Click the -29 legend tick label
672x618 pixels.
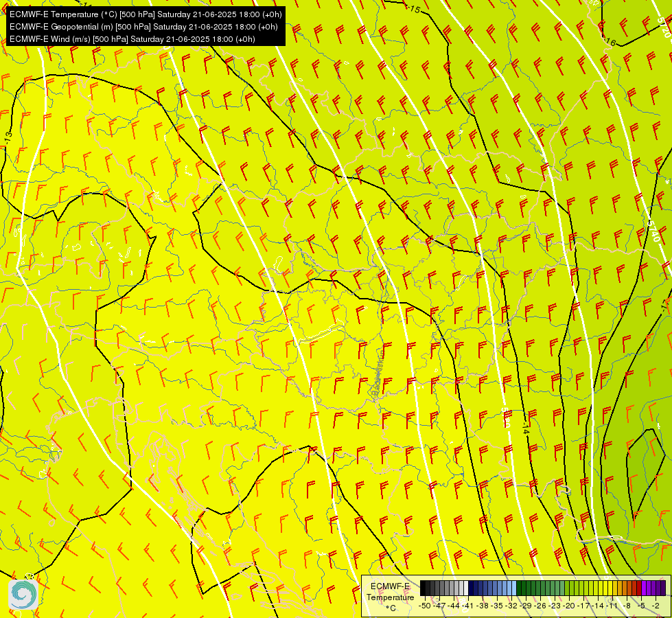point(526,606)
